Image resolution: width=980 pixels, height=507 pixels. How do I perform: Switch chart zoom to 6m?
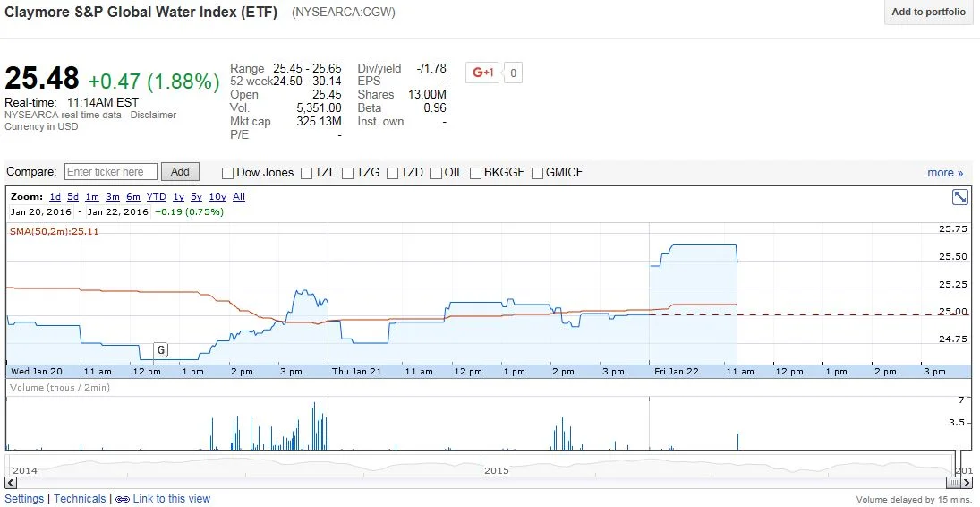pyautogui.click(x=133, y=196)
